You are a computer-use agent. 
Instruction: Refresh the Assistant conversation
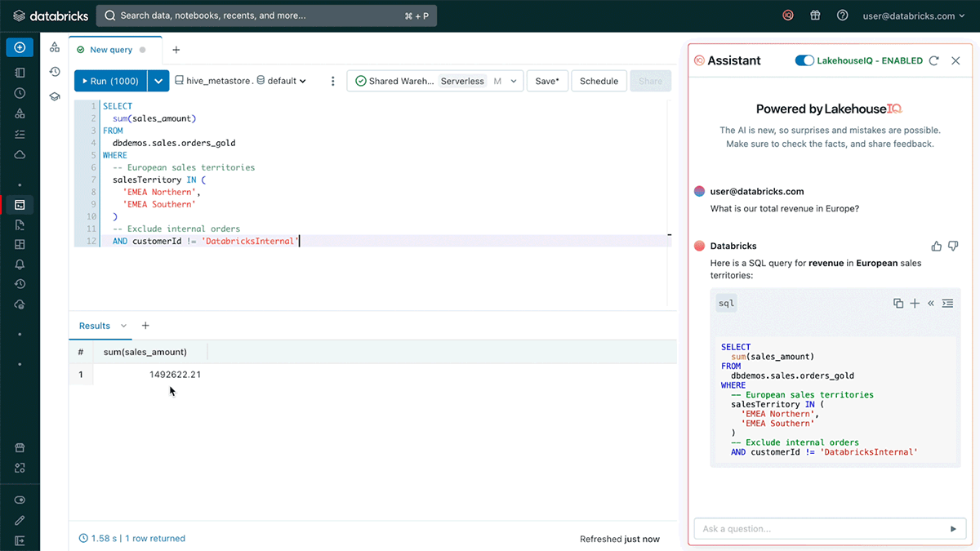point(934,60)
